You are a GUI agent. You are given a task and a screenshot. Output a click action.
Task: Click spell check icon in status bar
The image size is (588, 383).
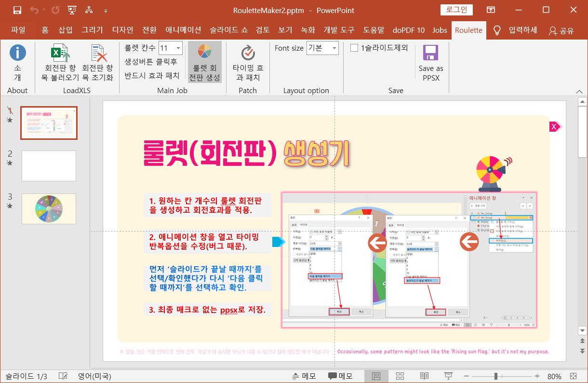(x=63, y=376)
